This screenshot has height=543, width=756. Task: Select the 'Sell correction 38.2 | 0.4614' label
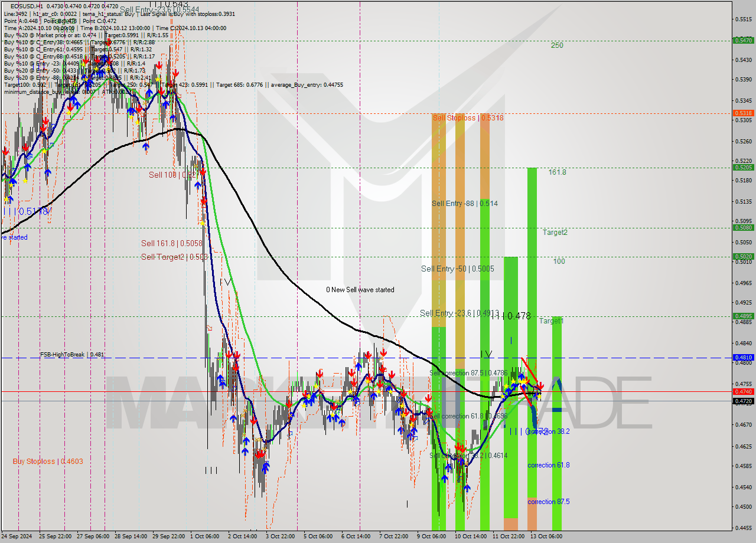click(x=468, y=456)
